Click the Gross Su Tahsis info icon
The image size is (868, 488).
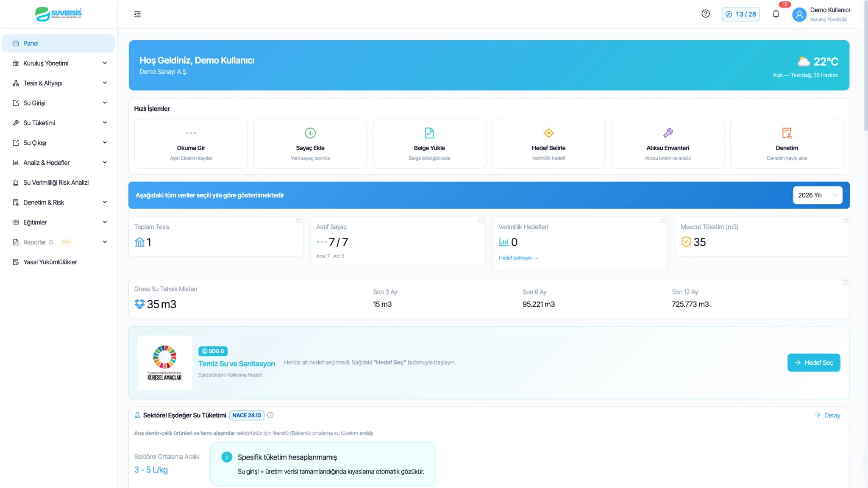[845, 283]
